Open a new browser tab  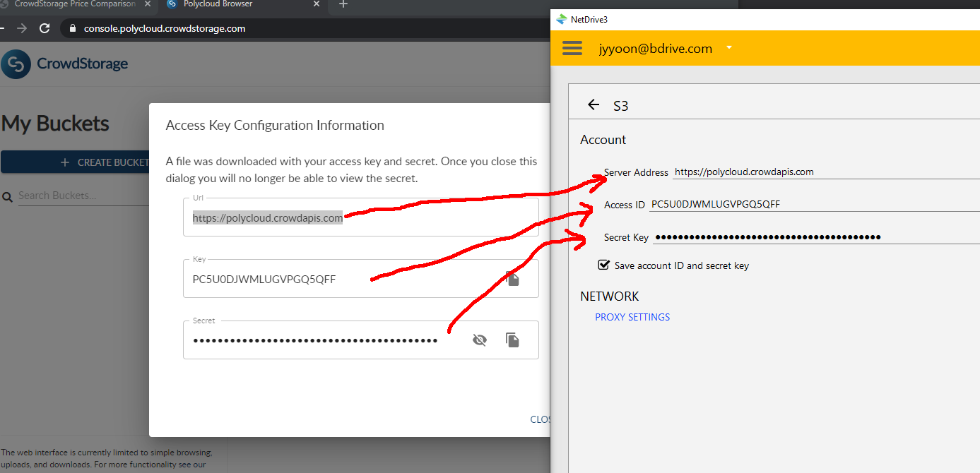point(343,4)
